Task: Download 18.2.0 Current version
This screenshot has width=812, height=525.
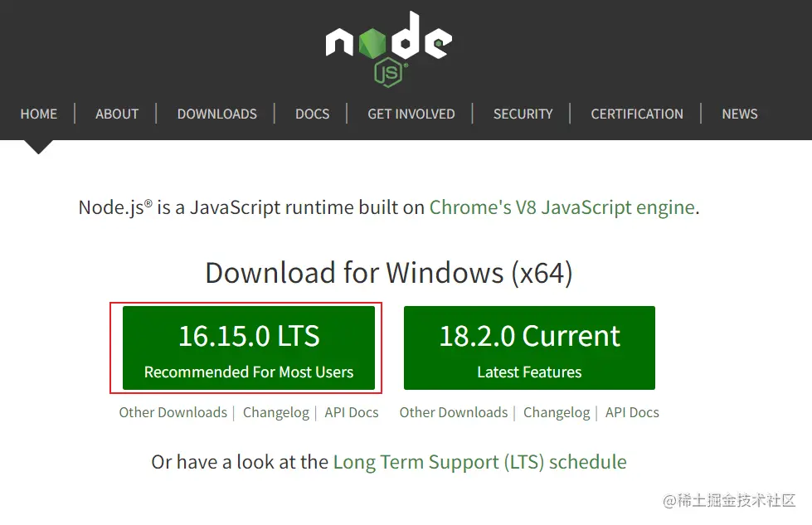Action: point(529,348)
